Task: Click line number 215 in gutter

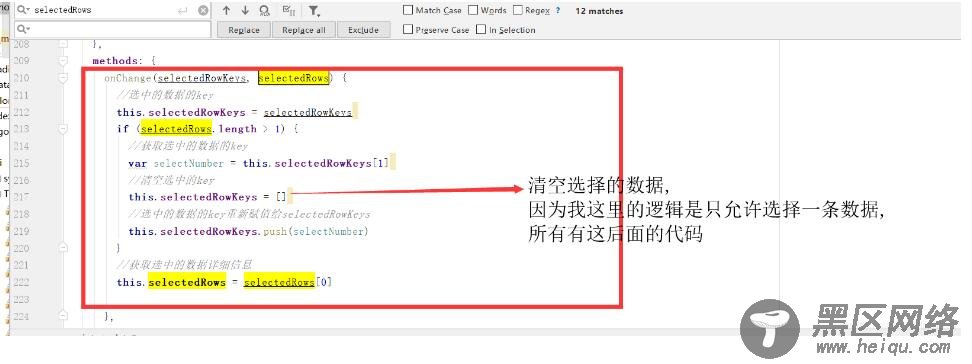Action: point(21,163)
